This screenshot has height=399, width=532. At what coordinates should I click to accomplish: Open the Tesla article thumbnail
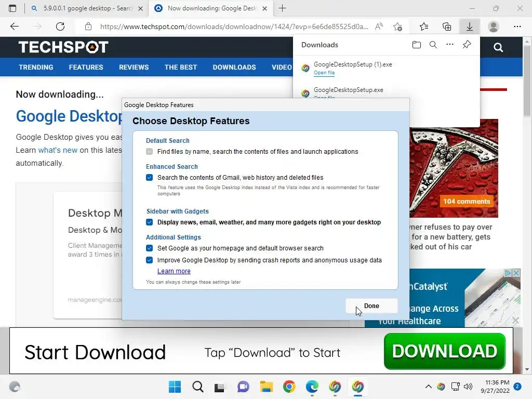(454, 168)
